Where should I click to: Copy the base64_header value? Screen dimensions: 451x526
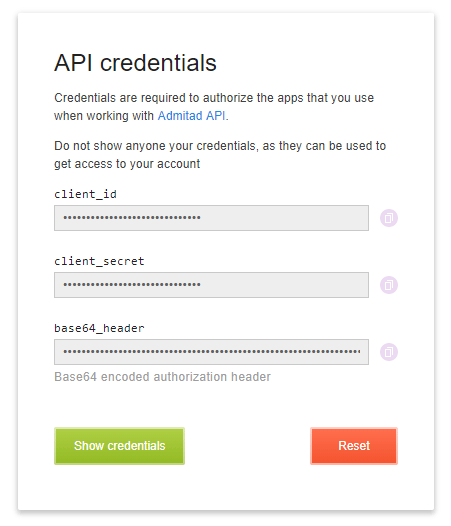pyautogui.click(x=389, y=352)
